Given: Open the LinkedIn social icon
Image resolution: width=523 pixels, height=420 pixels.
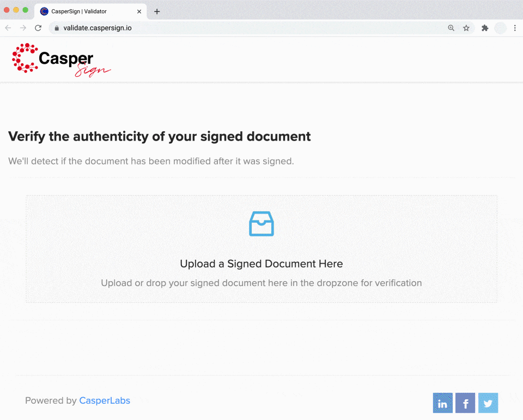Looking at the screenshot, I should pos(442,403).
